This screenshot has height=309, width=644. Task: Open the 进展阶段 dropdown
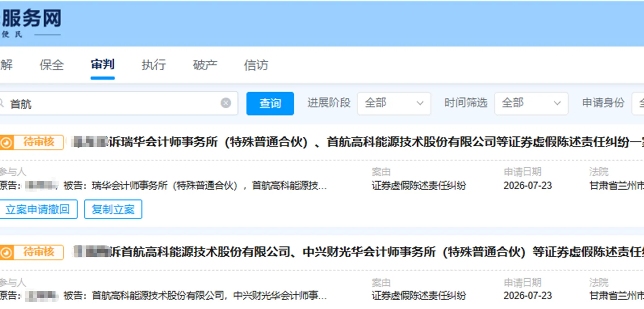[394, 103]
